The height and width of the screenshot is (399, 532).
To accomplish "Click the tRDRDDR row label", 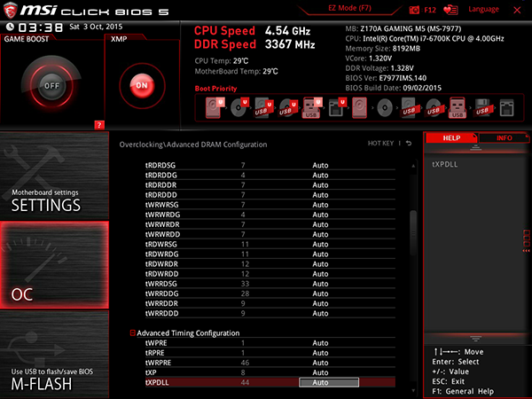I will tap(160, 185).
